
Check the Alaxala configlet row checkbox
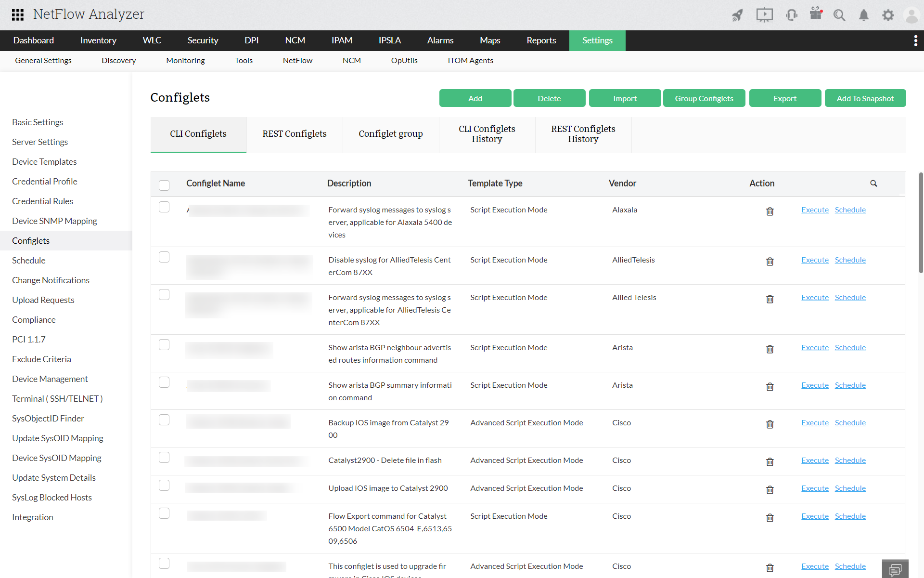164,207
